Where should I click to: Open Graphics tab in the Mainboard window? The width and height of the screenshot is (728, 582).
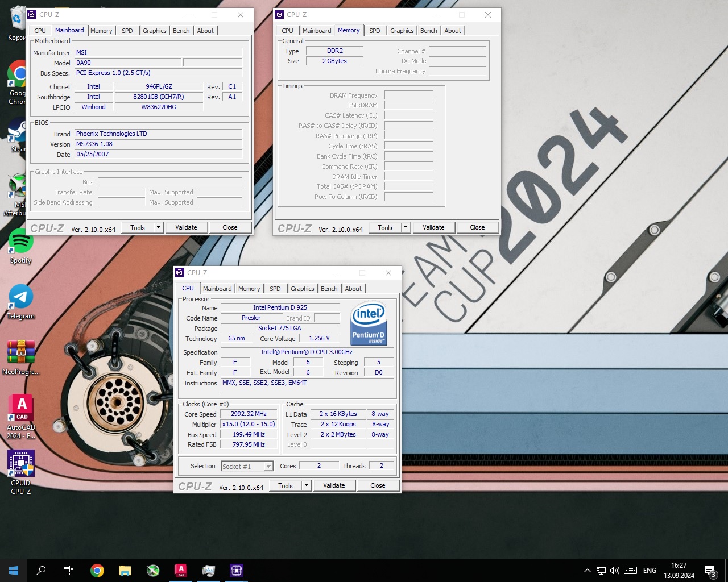155,31
